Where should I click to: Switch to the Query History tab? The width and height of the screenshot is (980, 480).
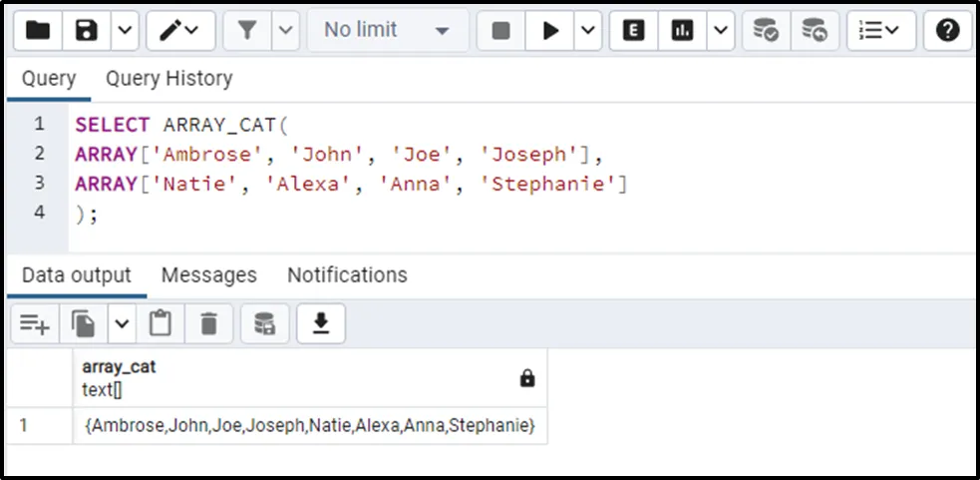coord(168,78)
